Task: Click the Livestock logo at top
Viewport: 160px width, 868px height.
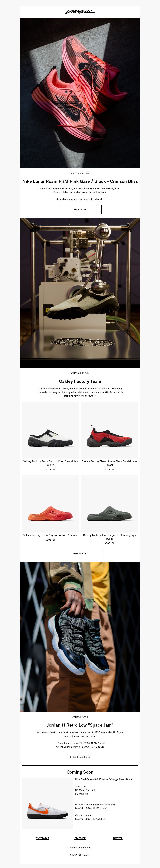Action: pyautogui.click(x=80, y=12)
